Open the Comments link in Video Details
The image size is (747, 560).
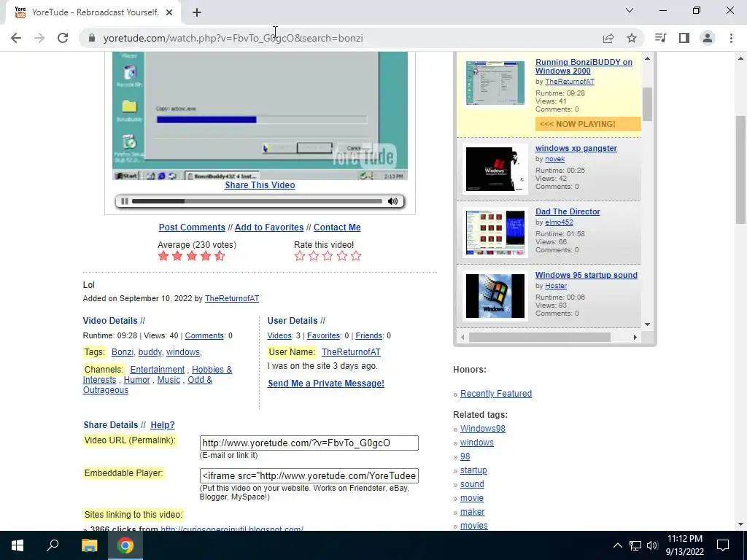tap(204, 335)
